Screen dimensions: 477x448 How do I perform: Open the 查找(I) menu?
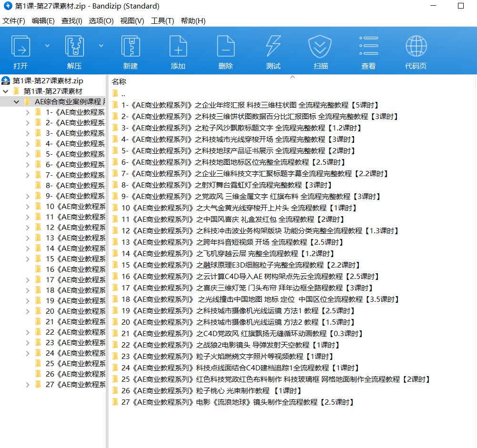[x=72, y=20]
